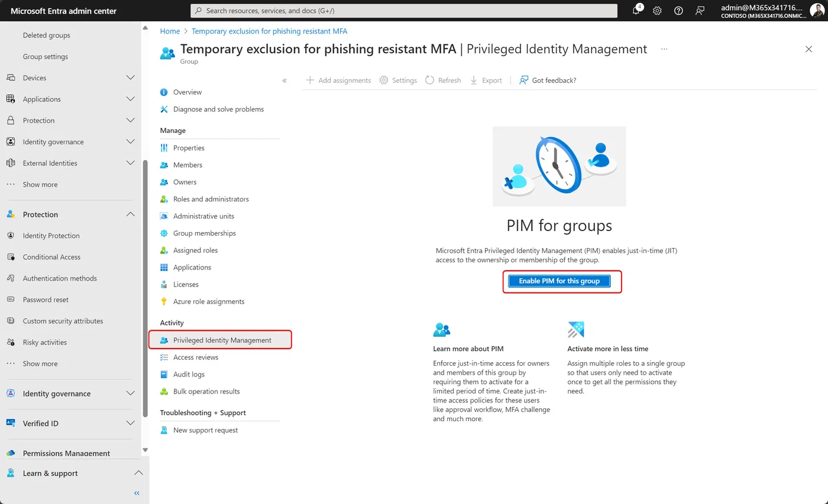828x504 pixels.
Task: Collapse the resource menu with double chevron
Action: (x=284, y=80)
